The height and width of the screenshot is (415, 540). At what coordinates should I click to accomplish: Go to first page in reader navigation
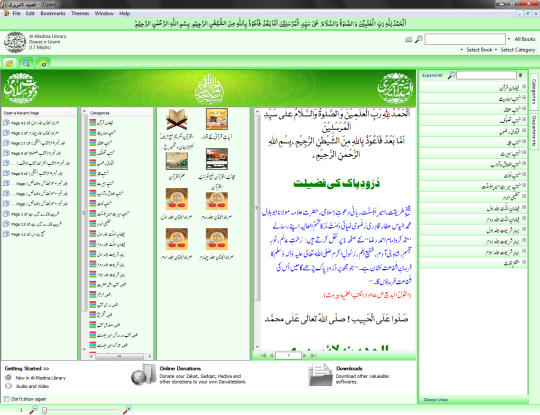tap(263, 355)
